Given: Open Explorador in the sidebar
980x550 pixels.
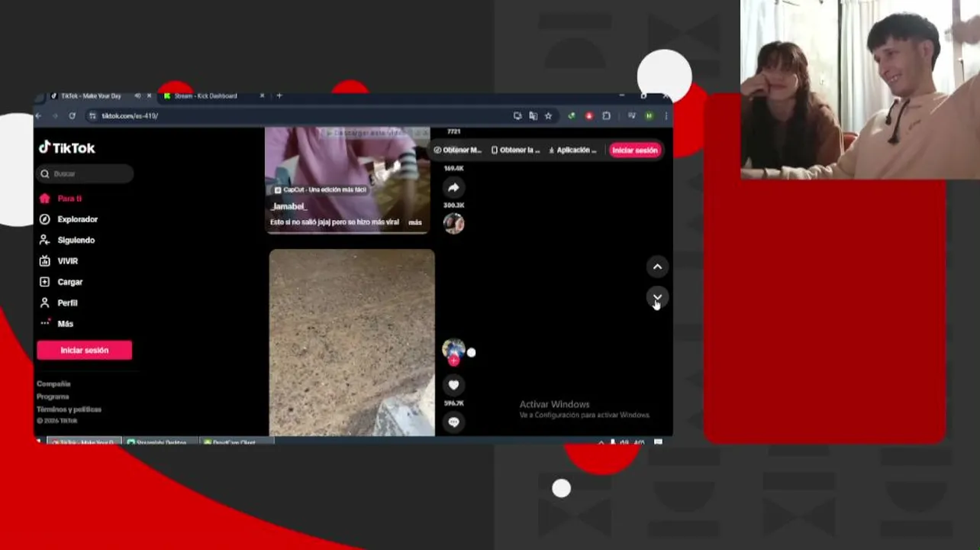Looking at the screenshot, I should tap(69, 219).
